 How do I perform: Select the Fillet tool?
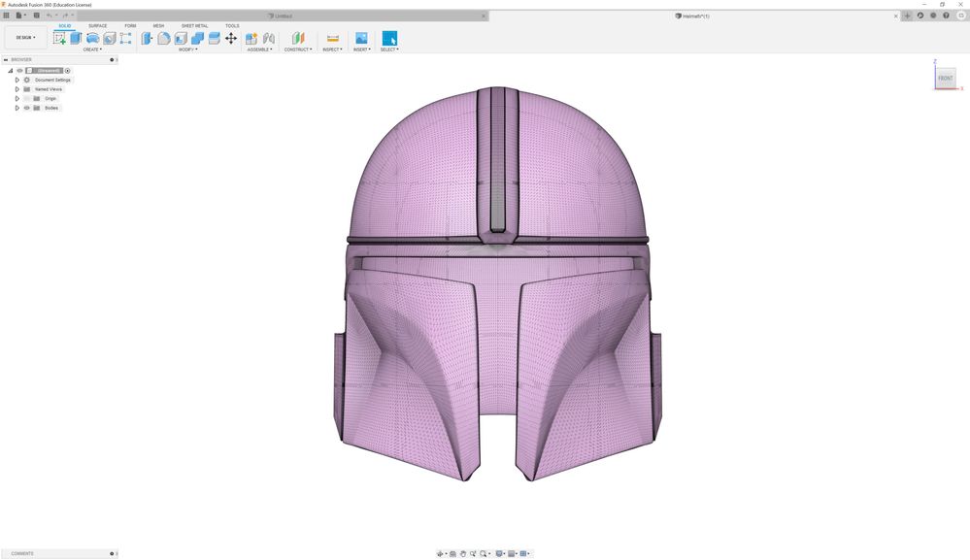[164, 38]
